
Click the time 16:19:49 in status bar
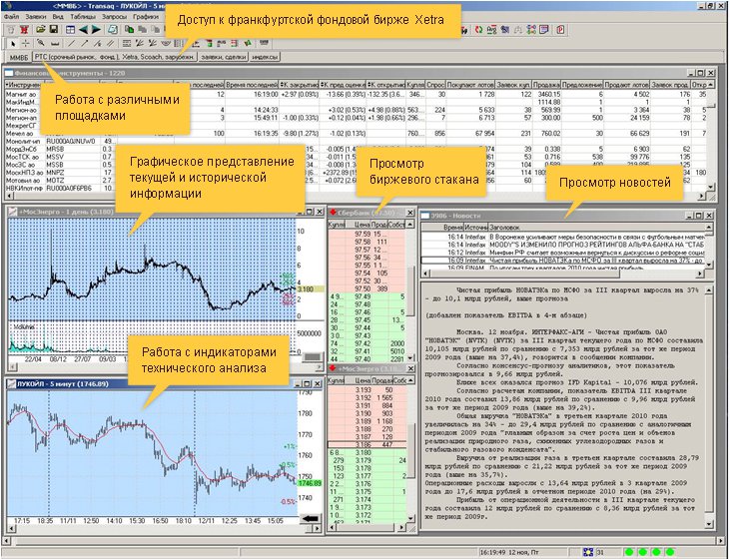click(494, 552)
